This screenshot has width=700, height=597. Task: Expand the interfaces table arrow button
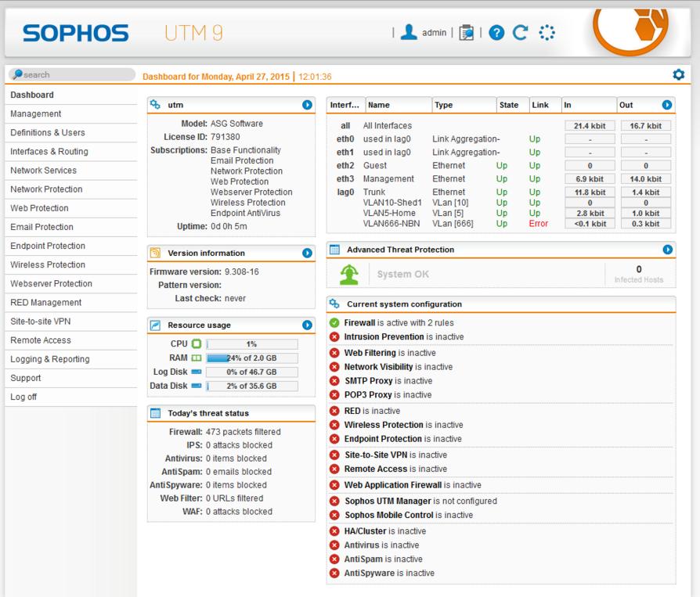pos(667,104)
